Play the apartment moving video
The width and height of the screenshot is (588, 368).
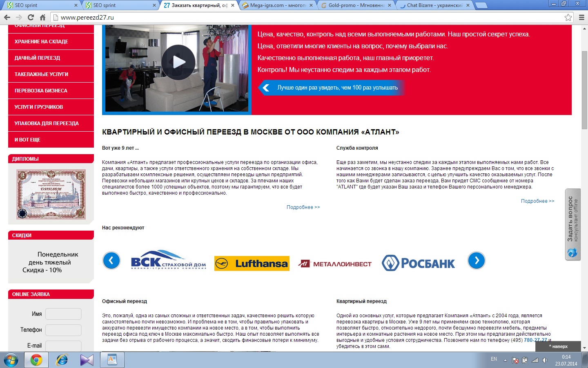point(178,62)
